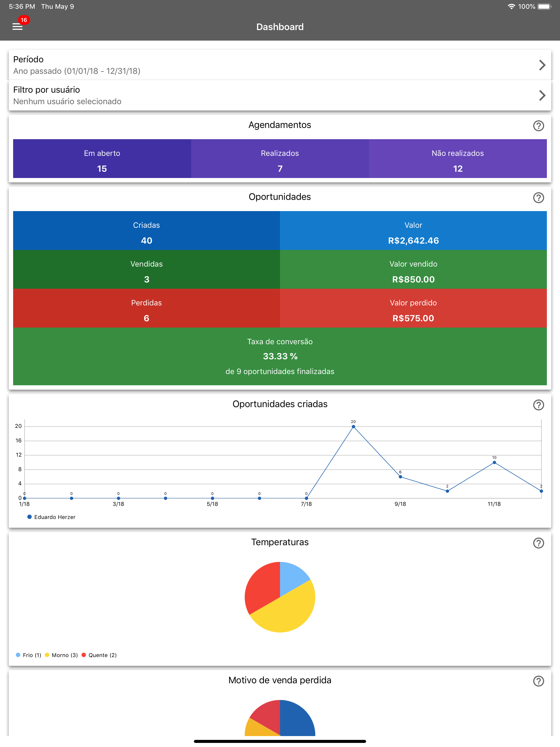Screen dimensions: 560x747
Task: Open the Vendidas opportunities tile
Action: (146, 269)
